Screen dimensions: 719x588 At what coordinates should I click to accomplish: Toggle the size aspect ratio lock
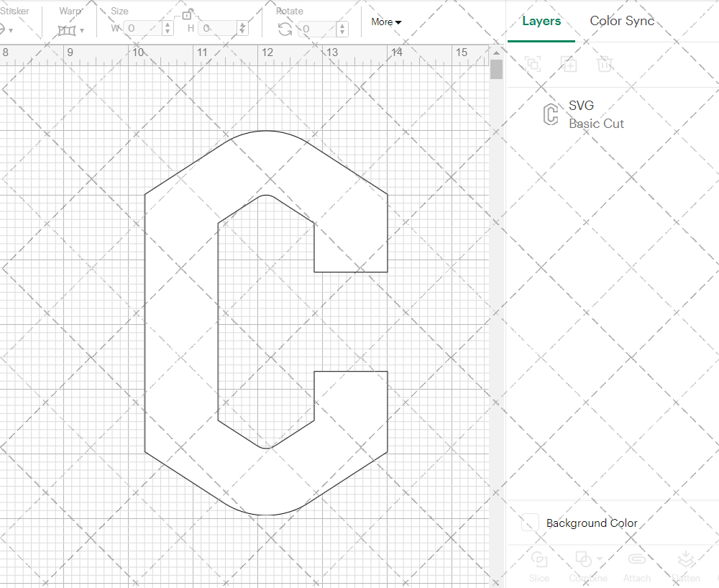(187, 14)
